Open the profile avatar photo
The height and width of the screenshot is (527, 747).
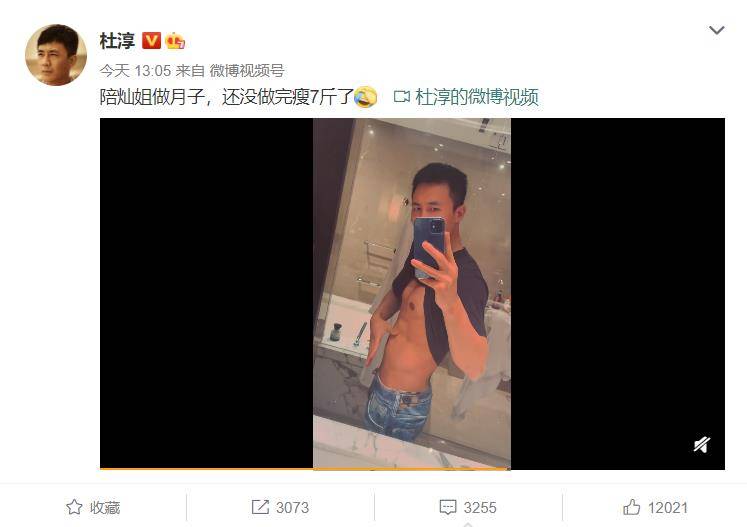click(56, 55)
